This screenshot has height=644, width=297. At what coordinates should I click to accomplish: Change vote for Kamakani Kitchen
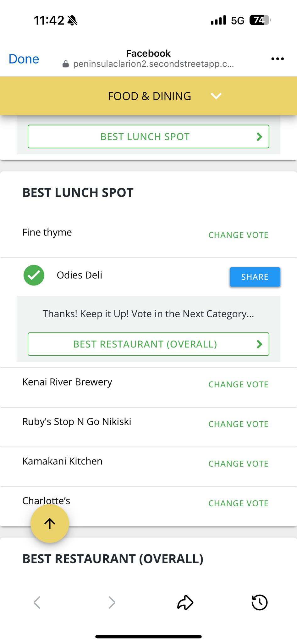pos(238,464)
